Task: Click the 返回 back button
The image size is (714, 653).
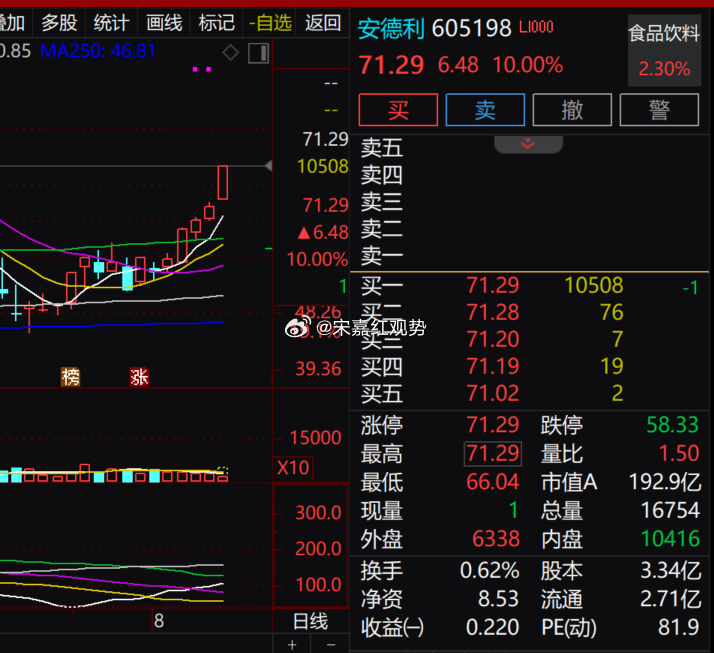Action: point(323,22)
